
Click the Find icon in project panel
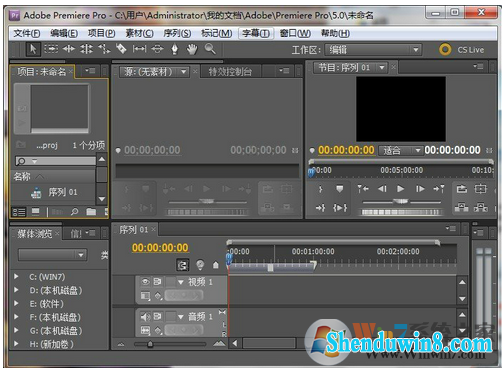point(75,212)
